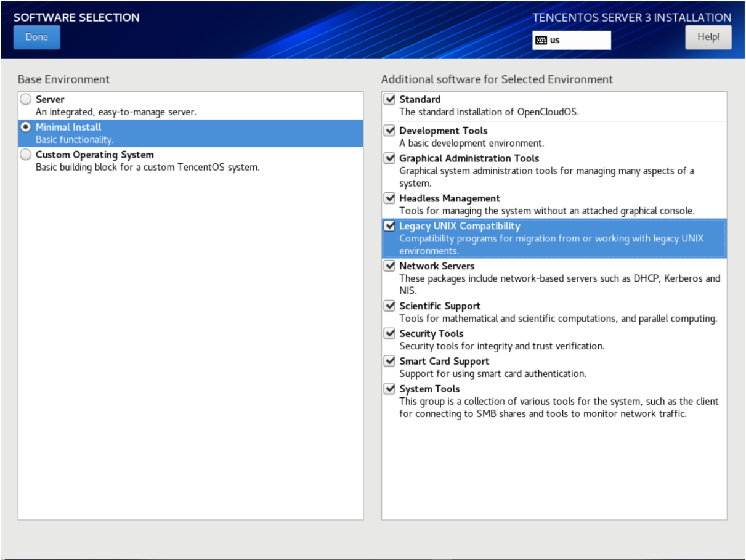This screenshot has width=746, height=560.
Task: Click the keyboard layout icon
Action: pos(541,40)
